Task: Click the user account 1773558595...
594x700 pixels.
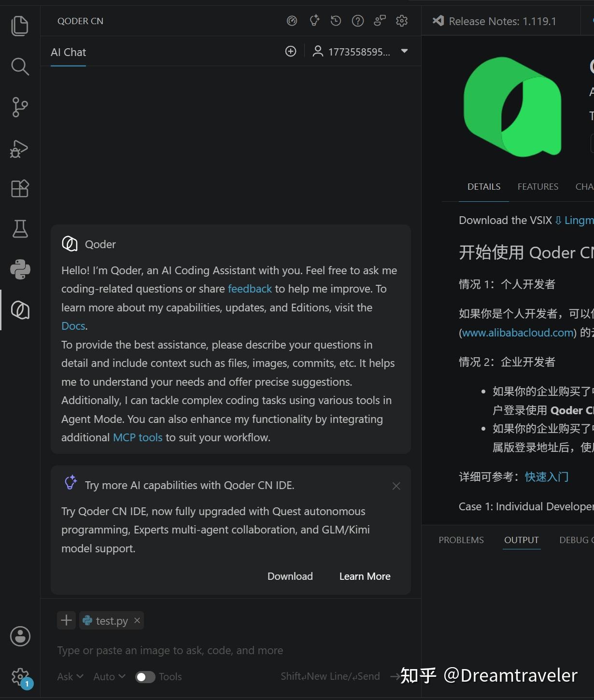Action: click(x=352, y=52)
